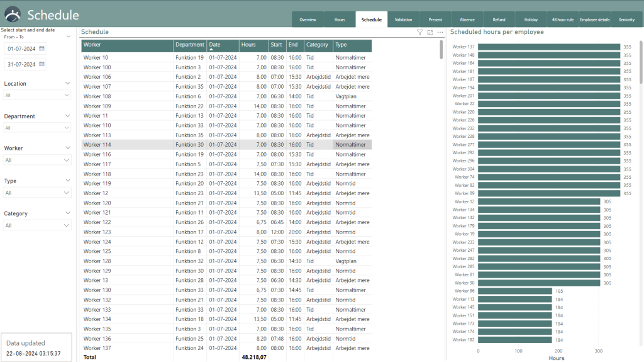Switch to the Refund tab
The width and height of the screenshot is (644, 362).
tap(499, 20)
